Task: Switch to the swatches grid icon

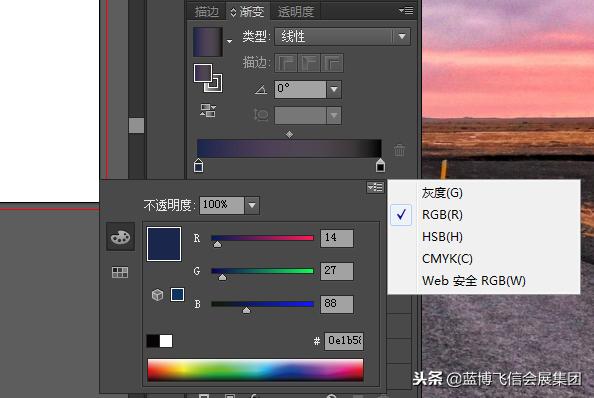Action: (x=120, y=272)
